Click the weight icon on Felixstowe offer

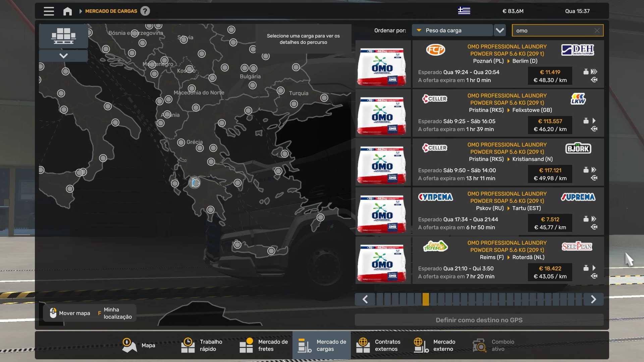pyautogui.click(x=586, y=121)
